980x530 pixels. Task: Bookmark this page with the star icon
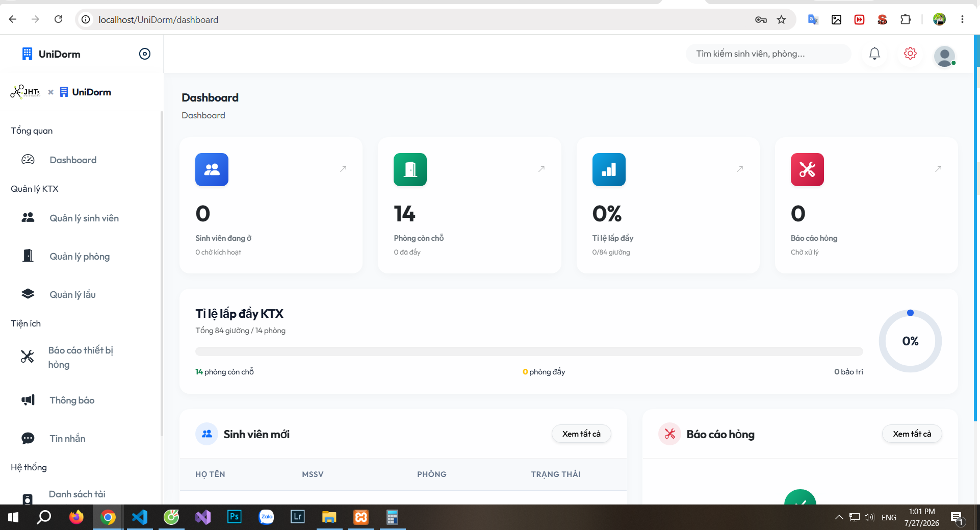(781, 19)
